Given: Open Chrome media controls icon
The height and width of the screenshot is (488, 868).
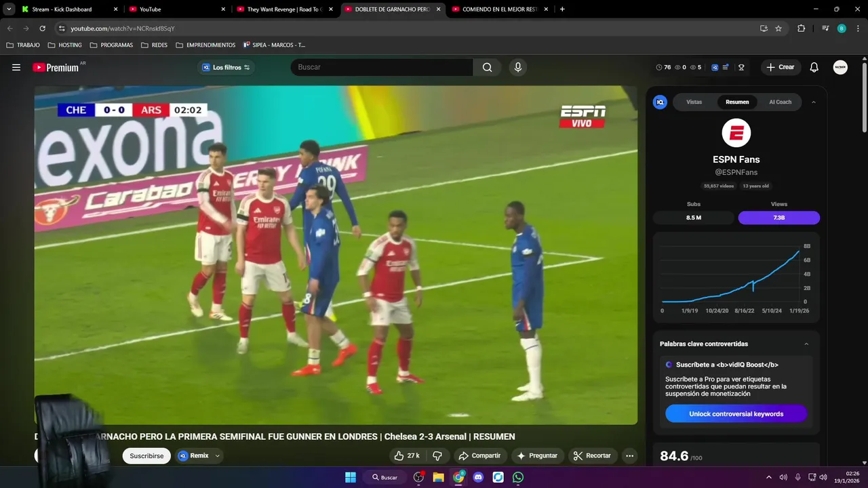Looking at the screenshot, I should 825,28.
